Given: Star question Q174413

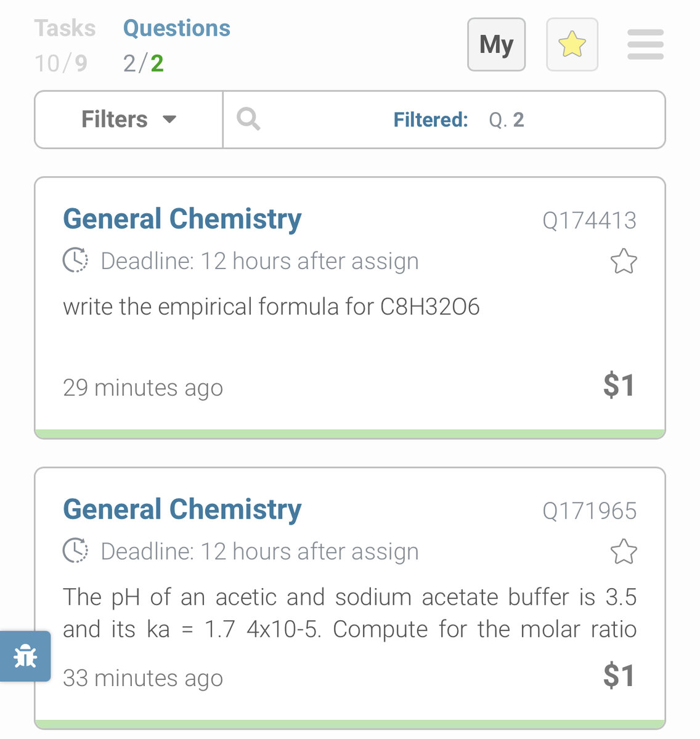Looking at the screenshot, I should click(624, 261).
